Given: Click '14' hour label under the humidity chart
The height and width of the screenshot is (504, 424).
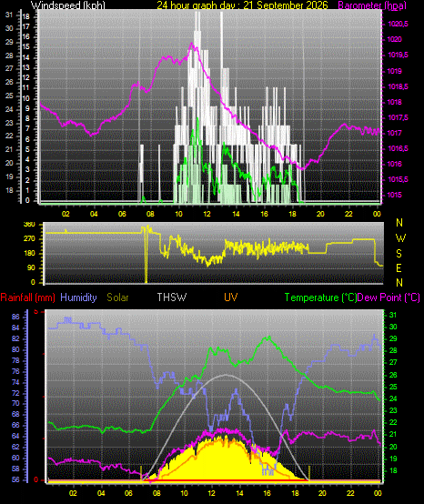Looking at the screenshot, I should pos(239,493).
